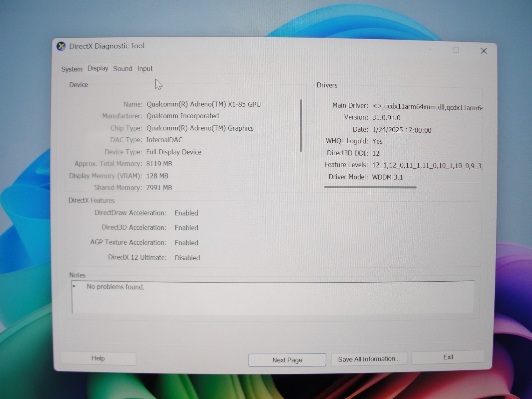Click the Feature Levels value list

pyautogui.click(x=427, y=165)
